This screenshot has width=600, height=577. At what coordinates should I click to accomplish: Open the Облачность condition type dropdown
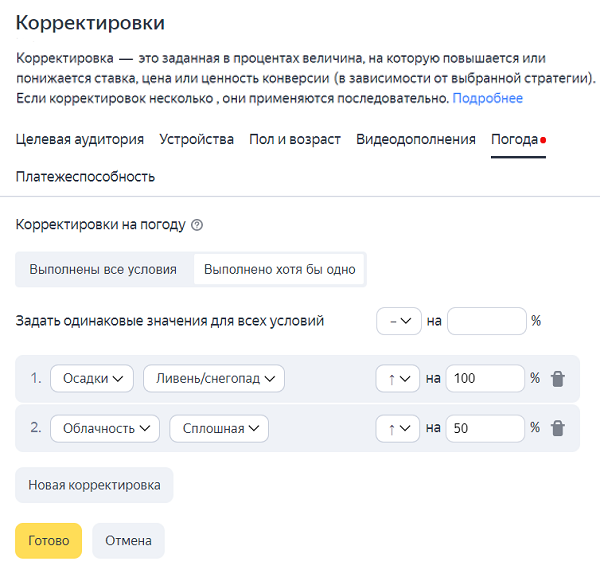pos(105,428)
